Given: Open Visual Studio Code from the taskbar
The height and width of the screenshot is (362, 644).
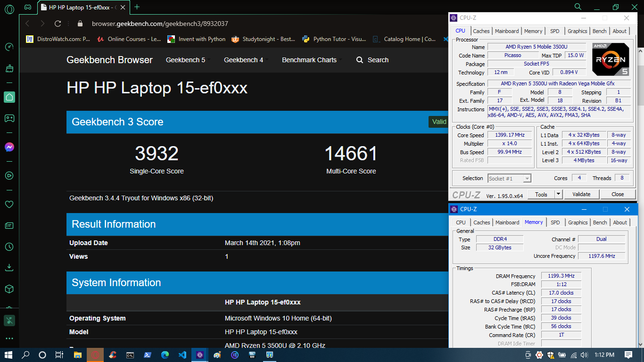Looking at the screenshot, I should click(x=182, y=355).
